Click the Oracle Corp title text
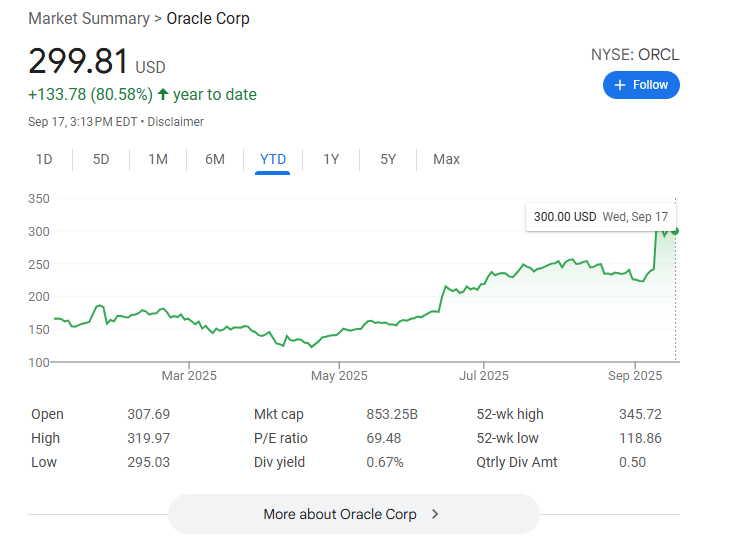 pyautogui.click(x=208, y=18)
